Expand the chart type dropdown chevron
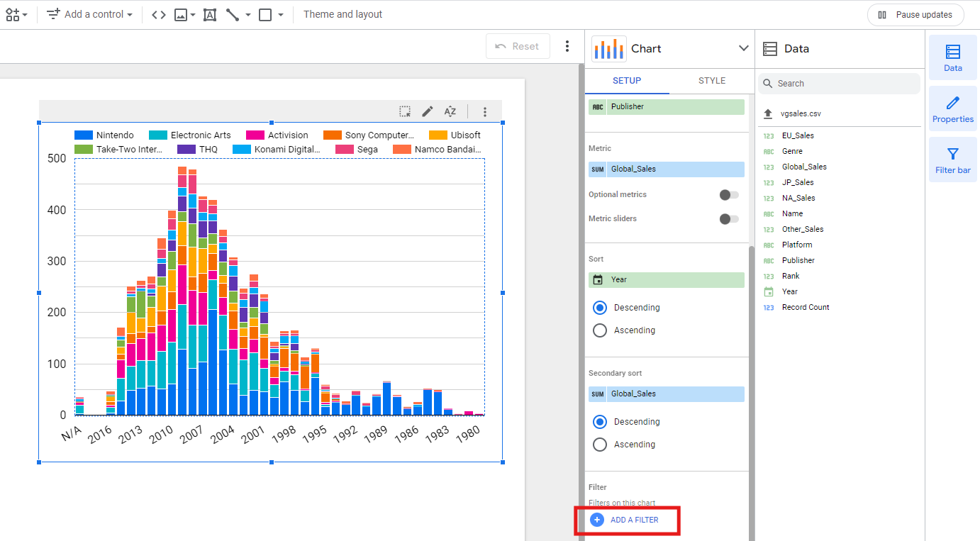This screenshot has width=980, height=541. coord(743,48)
